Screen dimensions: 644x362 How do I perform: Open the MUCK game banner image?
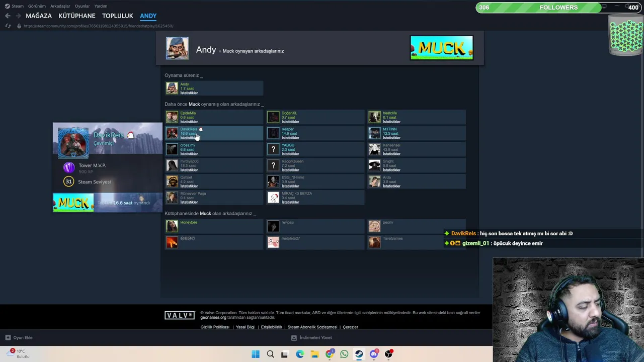pyautogui.click(x=442, y=48)
